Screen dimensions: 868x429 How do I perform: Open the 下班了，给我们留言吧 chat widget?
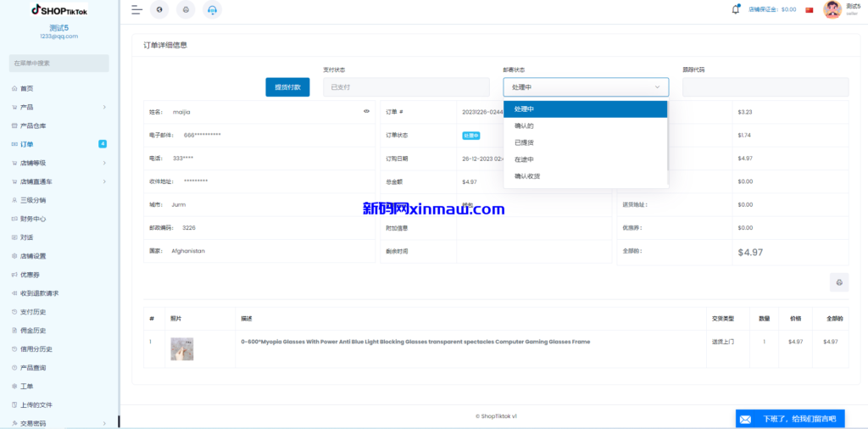click(789, 419)
